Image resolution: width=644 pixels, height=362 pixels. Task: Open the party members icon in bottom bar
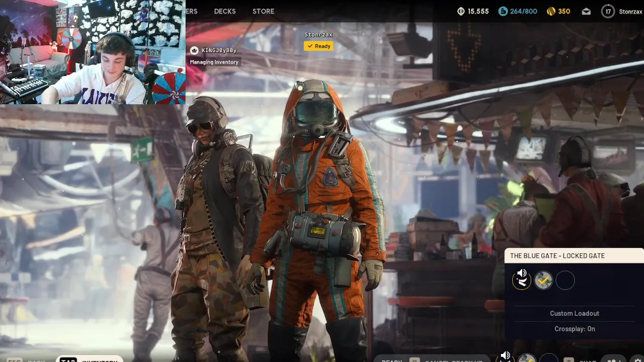(x=613, y=359)
